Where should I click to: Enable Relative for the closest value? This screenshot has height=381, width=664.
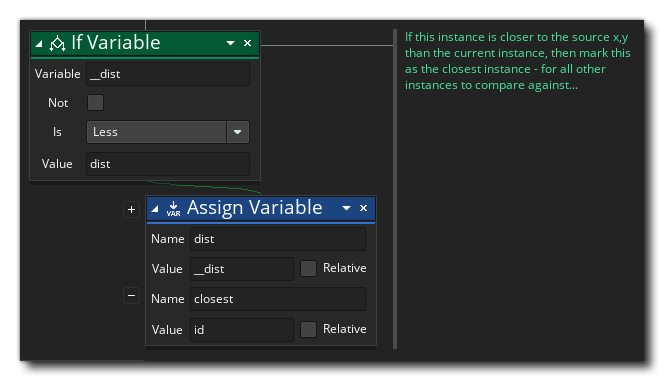pos(308,329)
